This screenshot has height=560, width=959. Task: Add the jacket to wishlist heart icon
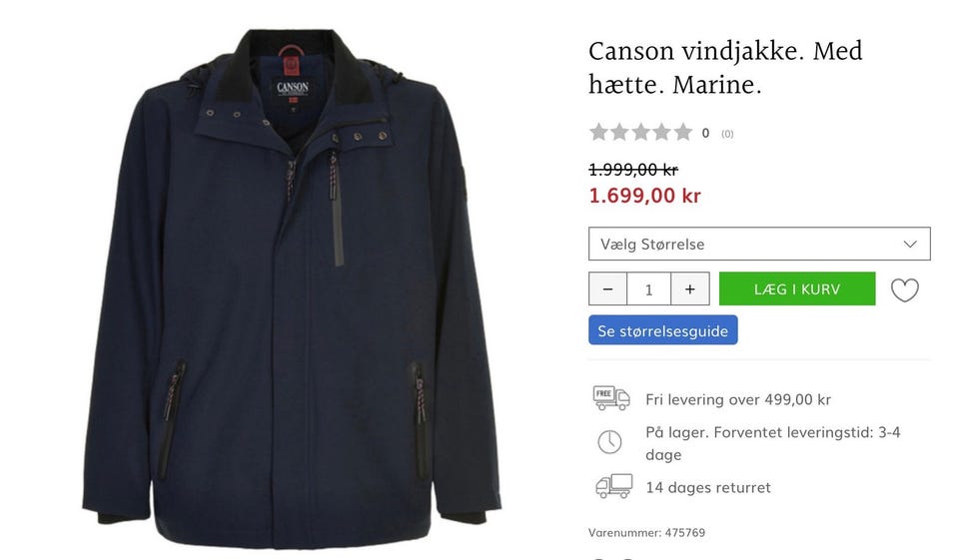(x=905, y=289)
